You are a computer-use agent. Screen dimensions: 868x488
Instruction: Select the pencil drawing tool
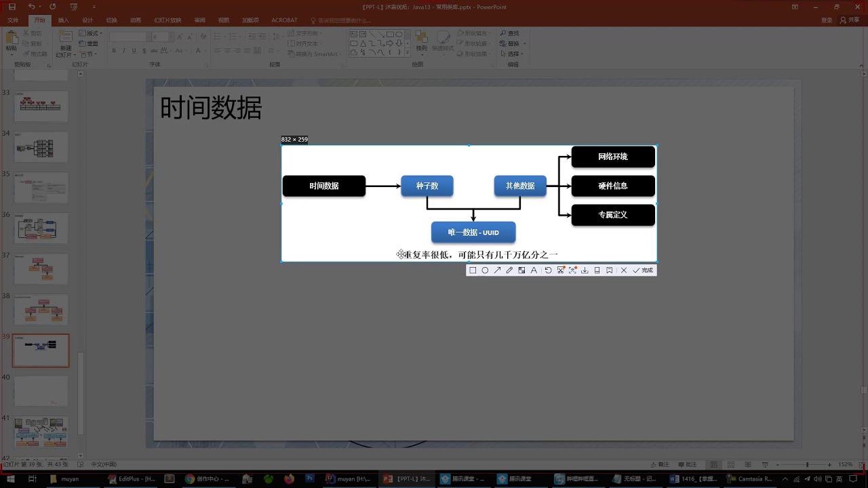[509, 270]
